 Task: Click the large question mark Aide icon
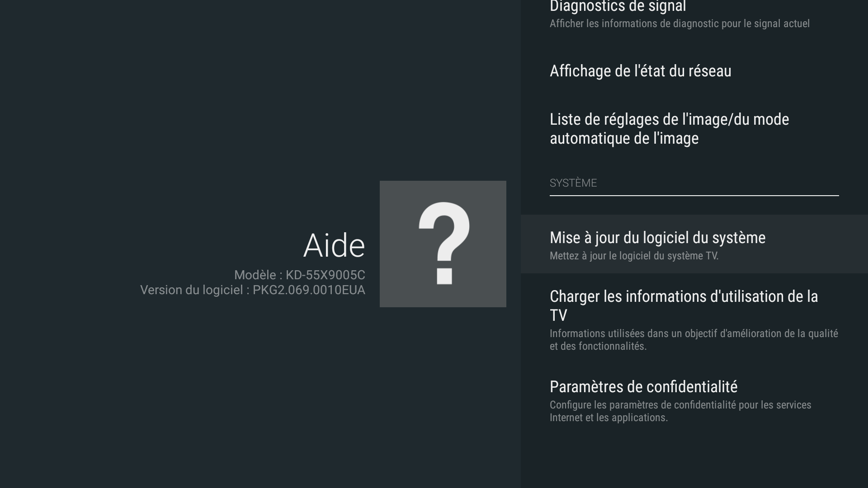tap(443, 244)
